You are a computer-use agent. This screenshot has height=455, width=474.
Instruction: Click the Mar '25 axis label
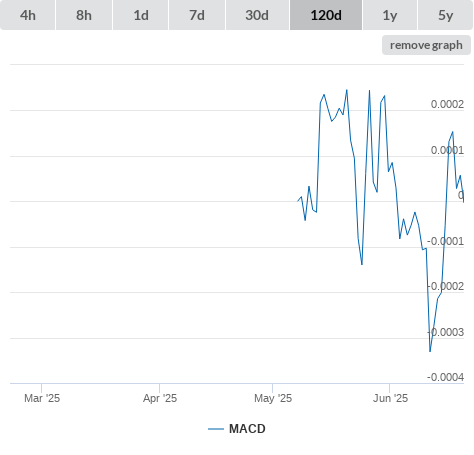coord(42,398)
